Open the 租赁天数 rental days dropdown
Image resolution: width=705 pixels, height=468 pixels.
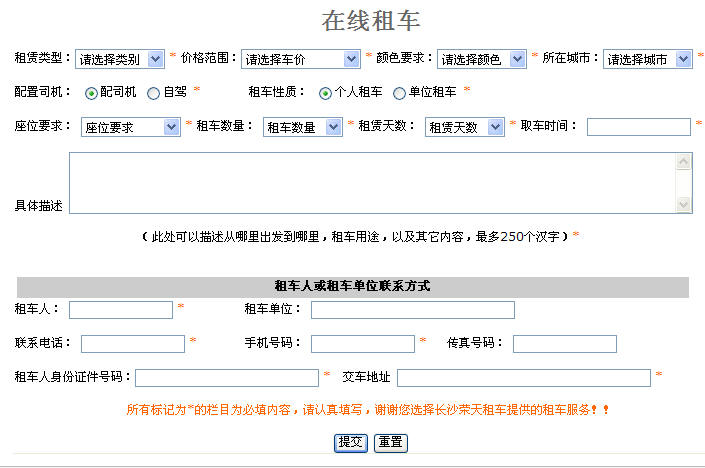tap(463, 127)
